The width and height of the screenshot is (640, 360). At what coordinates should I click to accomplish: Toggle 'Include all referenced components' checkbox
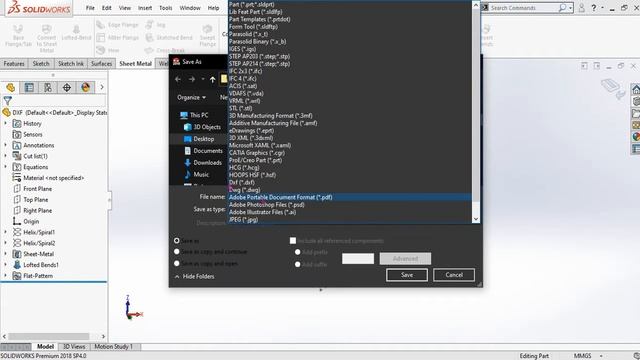(293, 241)
